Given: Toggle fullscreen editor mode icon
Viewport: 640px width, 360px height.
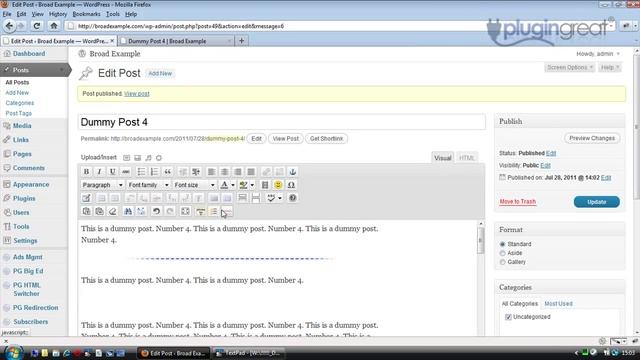Looking at the screenshot, I should point(185,211).
